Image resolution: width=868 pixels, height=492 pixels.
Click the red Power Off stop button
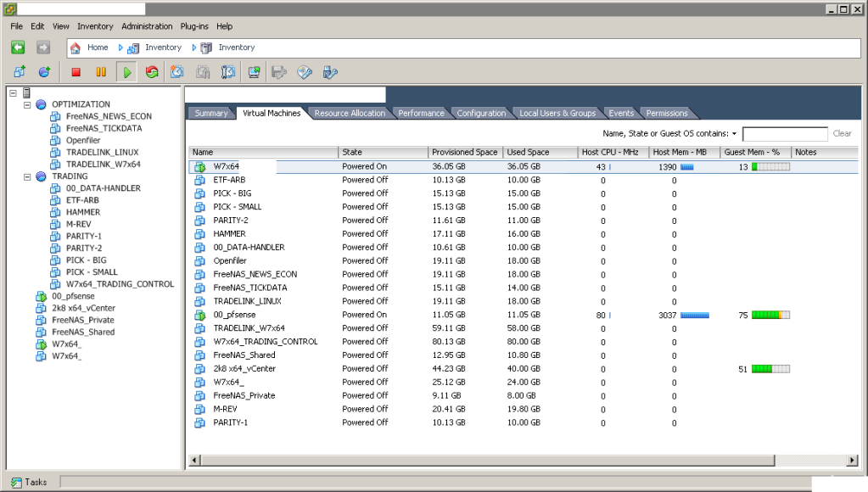(x=76, y=72)
